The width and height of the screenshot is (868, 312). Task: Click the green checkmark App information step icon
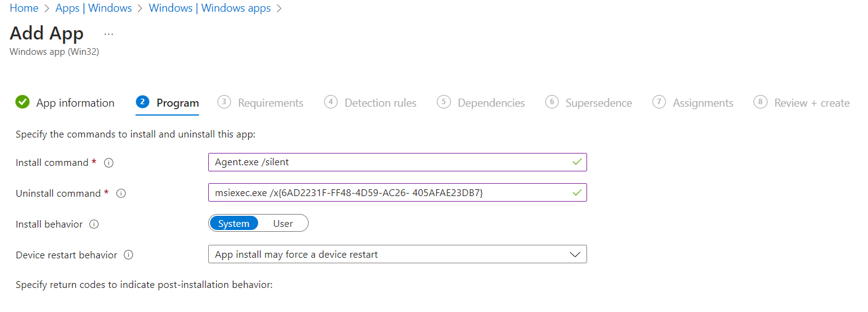[23, 102]
